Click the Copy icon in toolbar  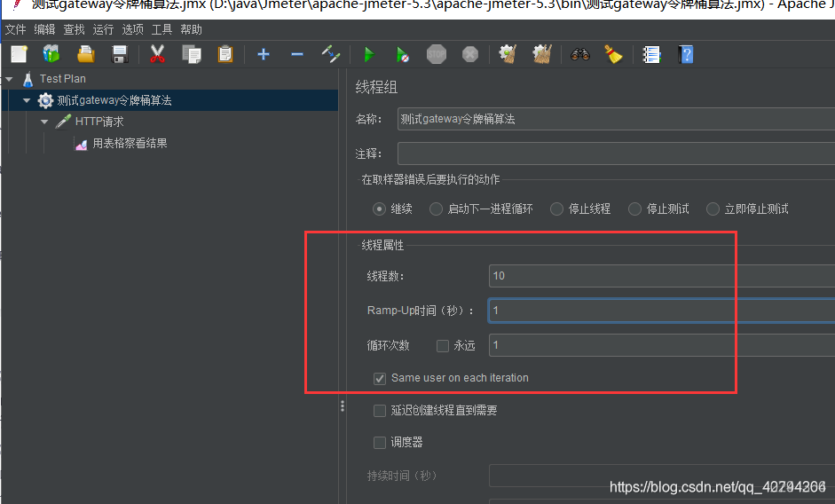[x=191, y=54]
